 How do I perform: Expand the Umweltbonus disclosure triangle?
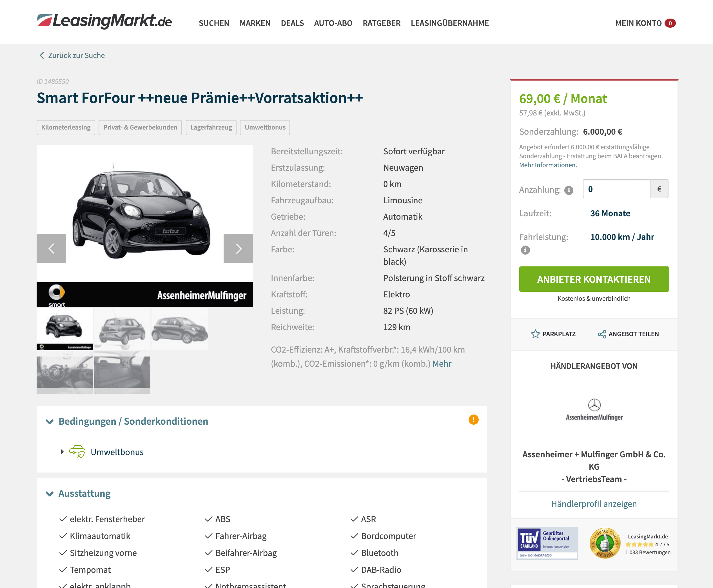coord(62,451)
